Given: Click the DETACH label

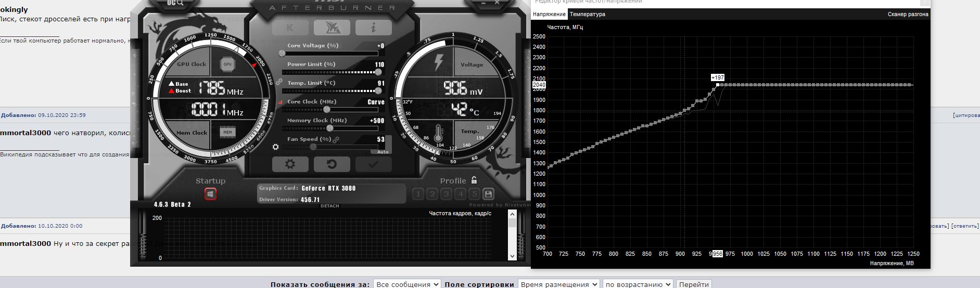Looking at the screenshot, I should (330, 206).
